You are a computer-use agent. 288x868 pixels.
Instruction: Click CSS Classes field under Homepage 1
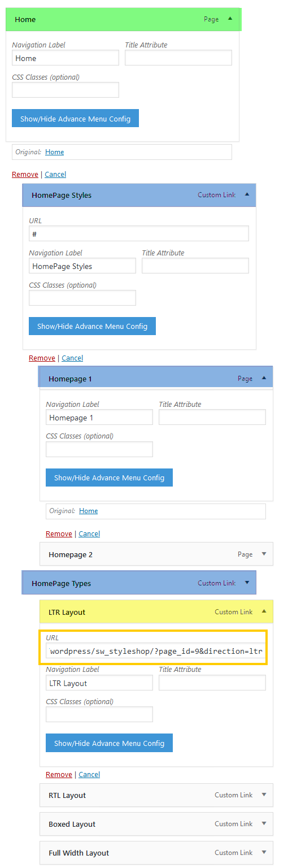pos(99,449)
